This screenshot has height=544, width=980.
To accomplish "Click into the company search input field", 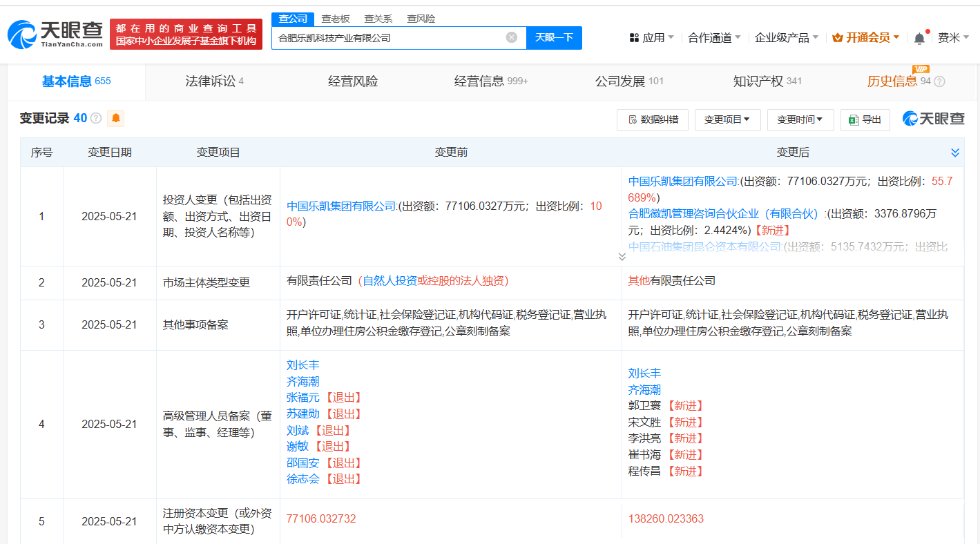I will (x=387, y=38).
